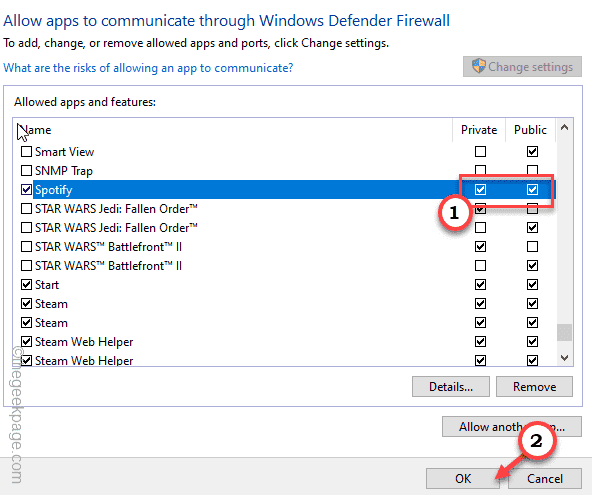Disable Public for the Start app
Screen dimensions: 592x495
tap(532, 285)
